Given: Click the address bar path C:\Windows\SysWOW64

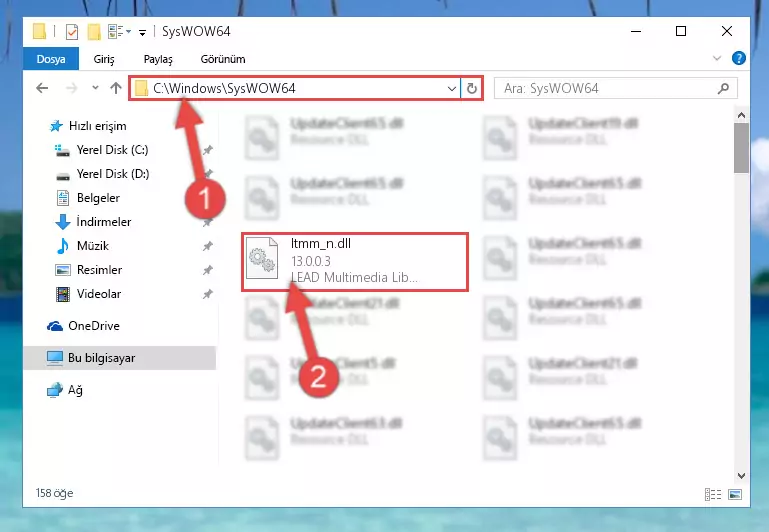Looking at the screenshot, I should point(224,88).
